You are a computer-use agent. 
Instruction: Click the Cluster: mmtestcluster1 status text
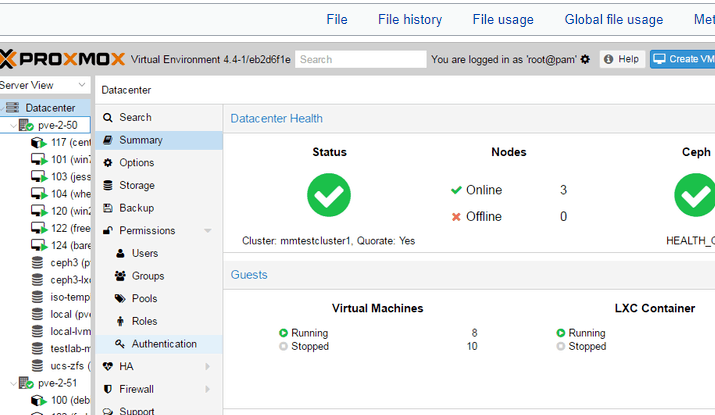tap(329, 240)
